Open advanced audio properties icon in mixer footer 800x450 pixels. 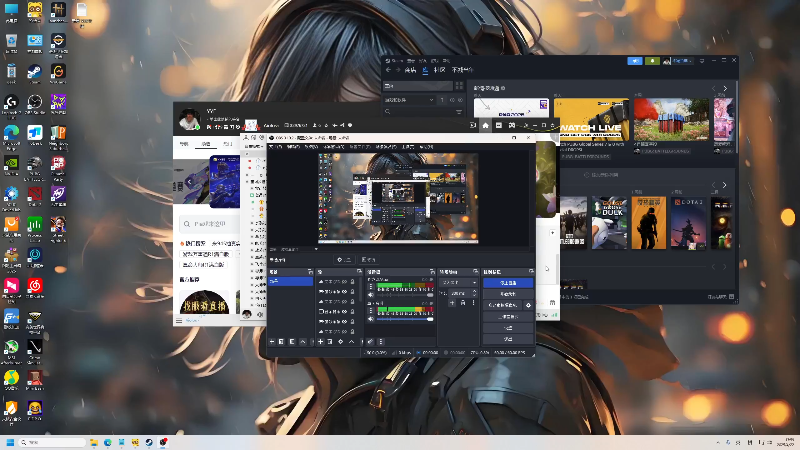click(x=370, y=342)
